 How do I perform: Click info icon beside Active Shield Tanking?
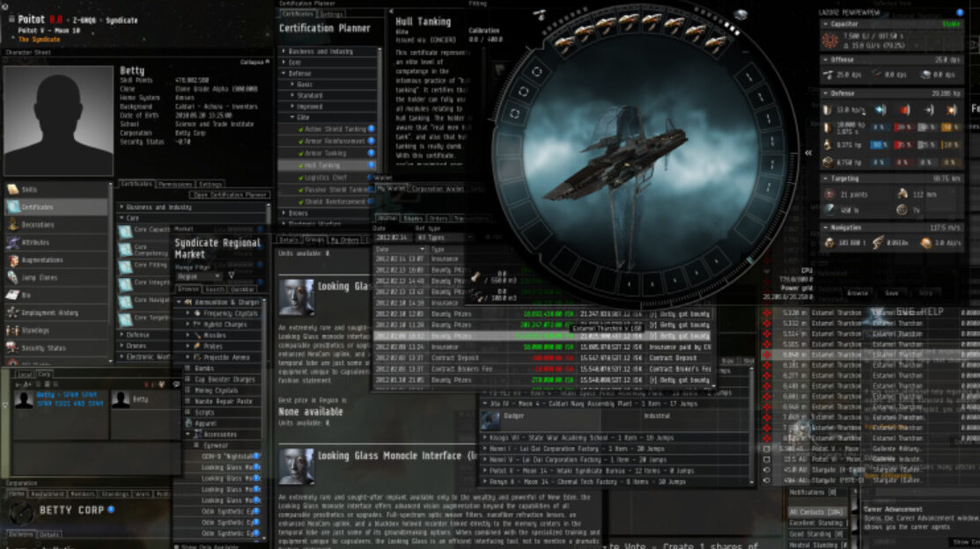pyautogui.click(x=371, y=128)
